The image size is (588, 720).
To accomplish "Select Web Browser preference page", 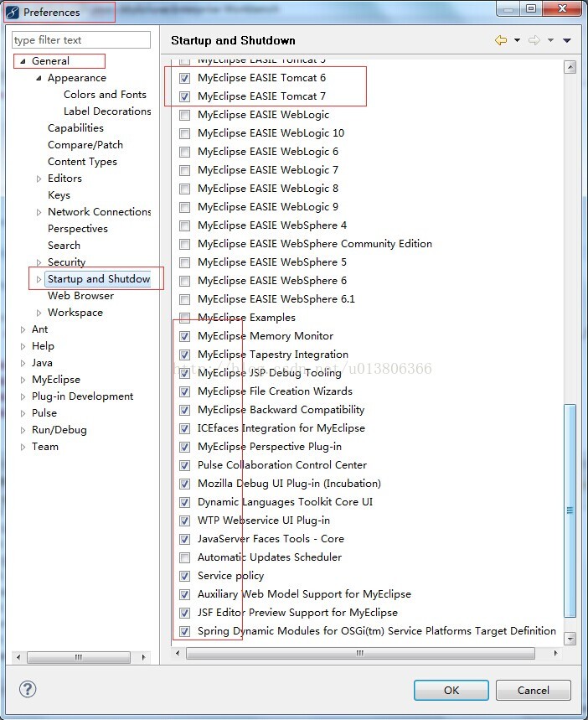I will click(x=80, y=296).
